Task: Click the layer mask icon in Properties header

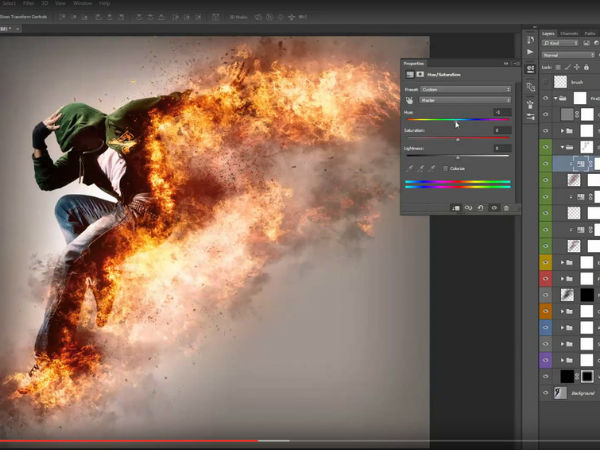Action: 421,75
